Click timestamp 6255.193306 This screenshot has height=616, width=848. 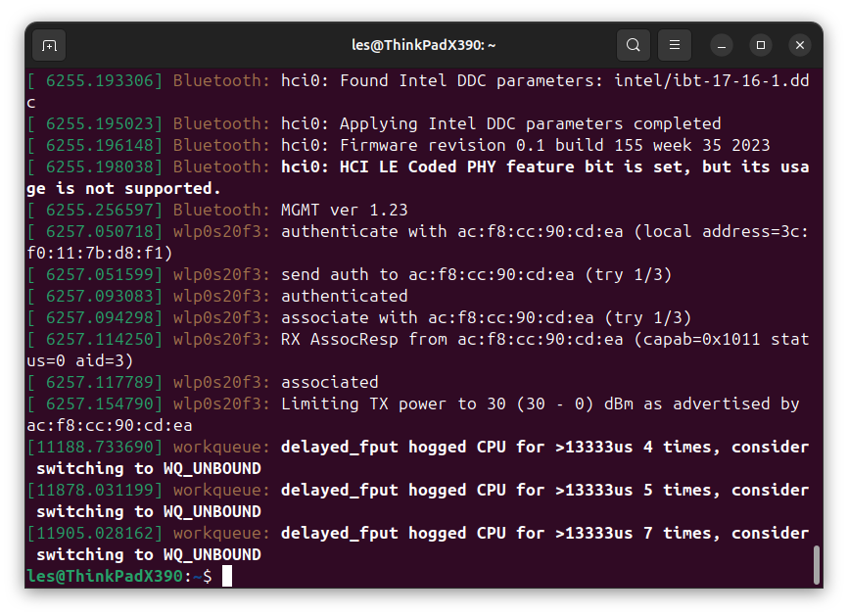click(100, 80)
